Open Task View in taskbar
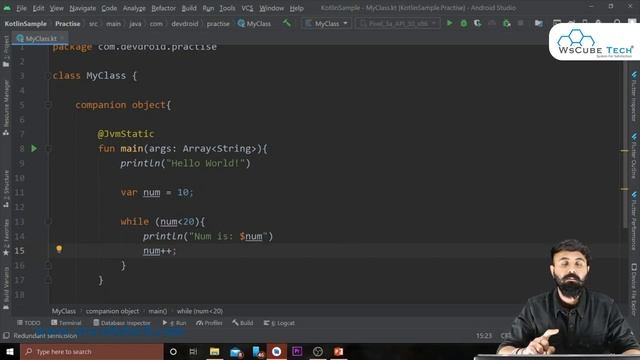The width and height of the screenshot is (640, 360). pyautogui.click(x=193, y=351)
